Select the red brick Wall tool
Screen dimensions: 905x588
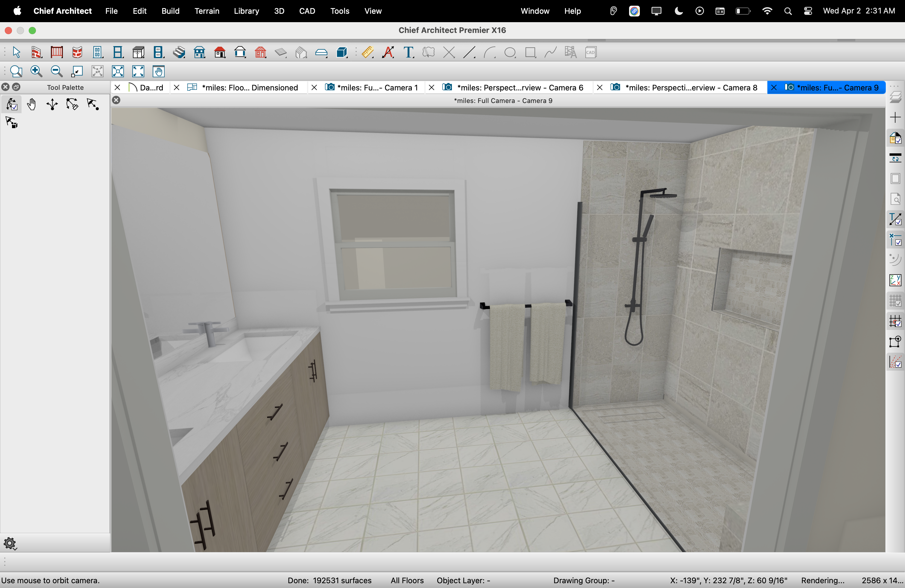tap(37, 52)
